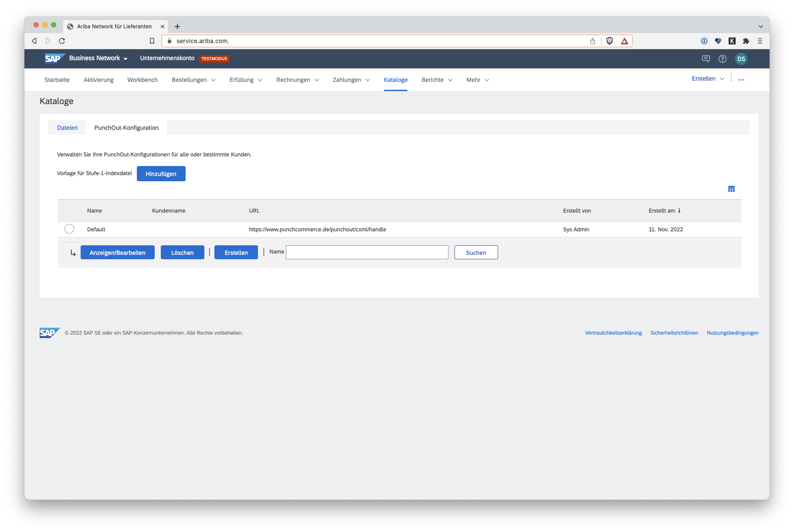The height and width of the screenshot is (532, 794).
Task: Click the blue Erstellen button below table
Action: pyautogui.click(x=236, y=253)
